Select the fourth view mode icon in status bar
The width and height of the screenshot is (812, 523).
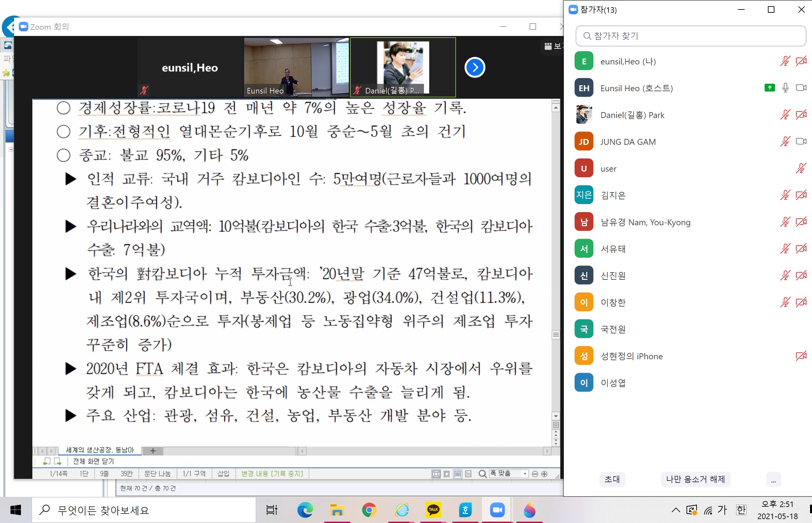(x=468, y=474)
